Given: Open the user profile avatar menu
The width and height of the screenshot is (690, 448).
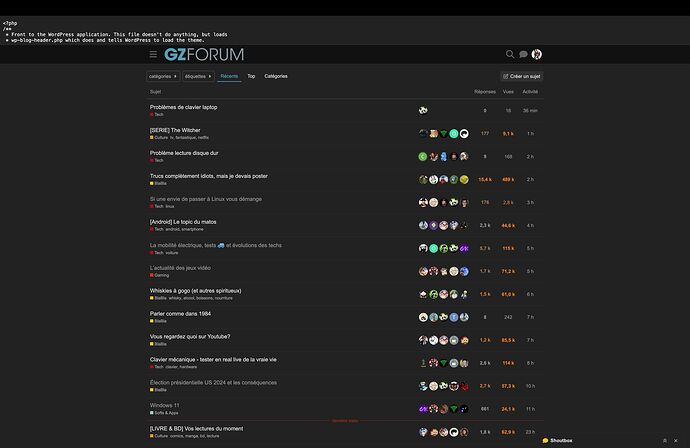Looking at the screenshot, I should click(x=536, y=54).
